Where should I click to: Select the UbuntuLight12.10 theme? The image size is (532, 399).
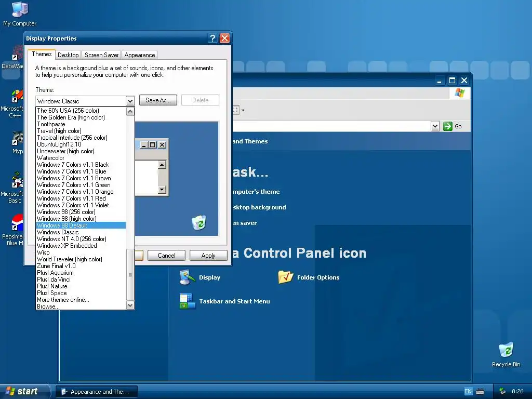[81, 144]
